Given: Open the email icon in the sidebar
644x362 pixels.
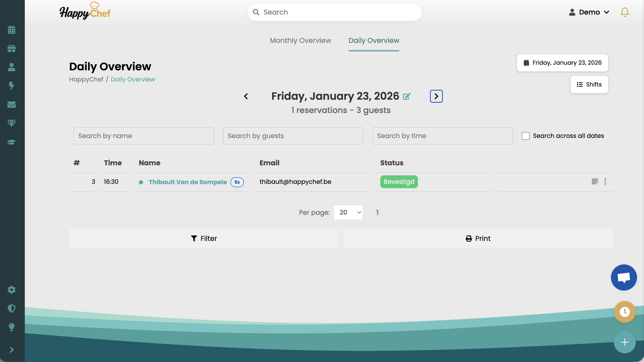Looking at the screenshot, I should (12, 105).
